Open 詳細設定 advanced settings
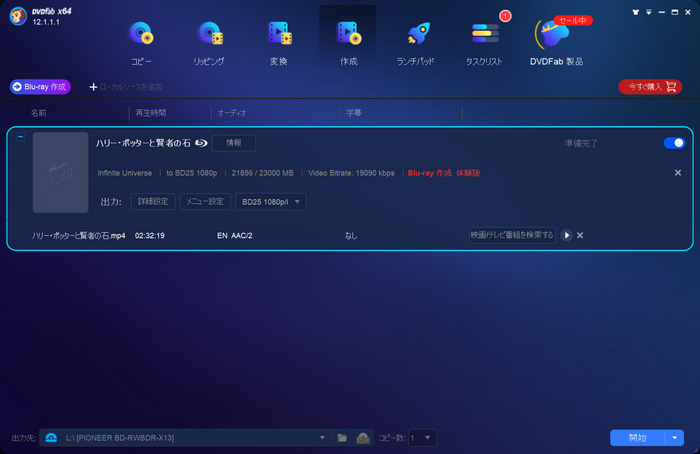Screen dimensions: 700x454 tap(153, 202)
